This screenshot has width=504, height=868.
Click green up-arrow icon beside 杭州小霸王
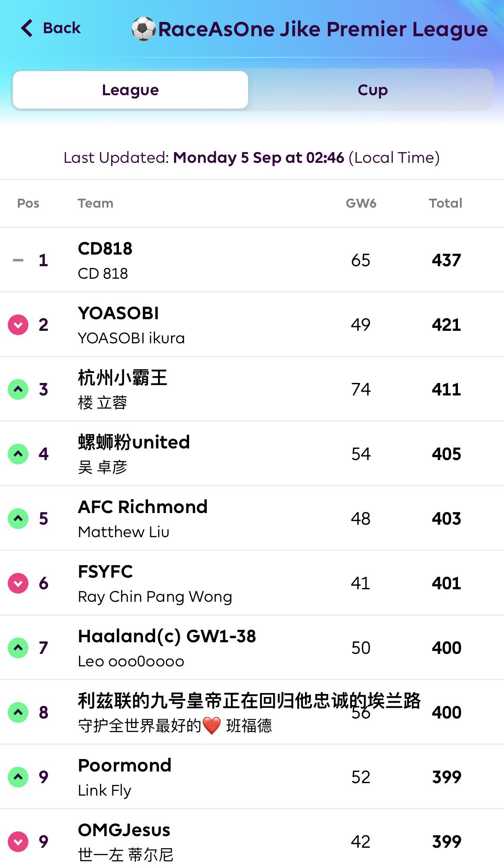(18, 389)
